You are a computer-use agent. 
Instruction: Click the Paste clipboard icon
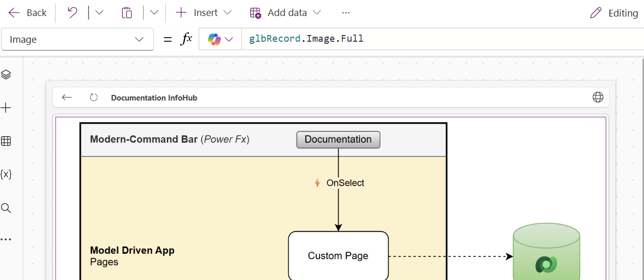[x=127, y=13]
